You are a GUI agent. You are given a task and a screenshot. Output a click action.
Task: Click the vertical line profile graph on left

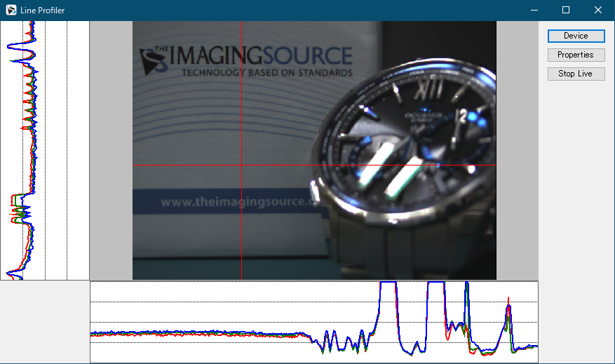pos(45,150)
